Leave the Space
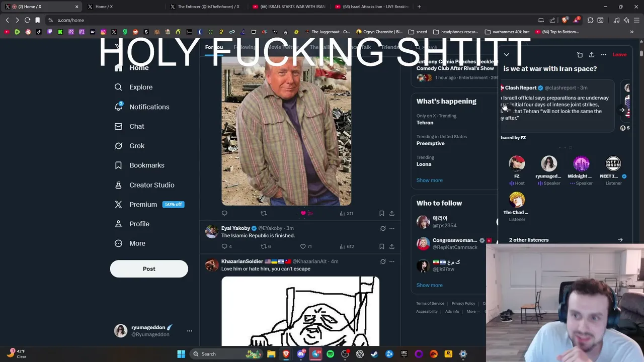644x362 pixels. (619, 54)
